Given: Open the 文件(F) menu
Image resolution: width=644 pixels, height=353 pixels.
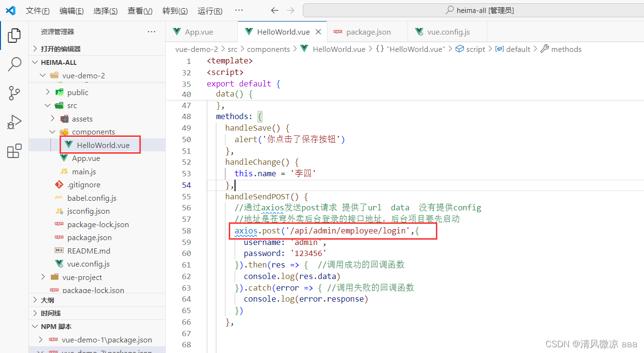Looking at the screenshot, I should coord(37,11).
